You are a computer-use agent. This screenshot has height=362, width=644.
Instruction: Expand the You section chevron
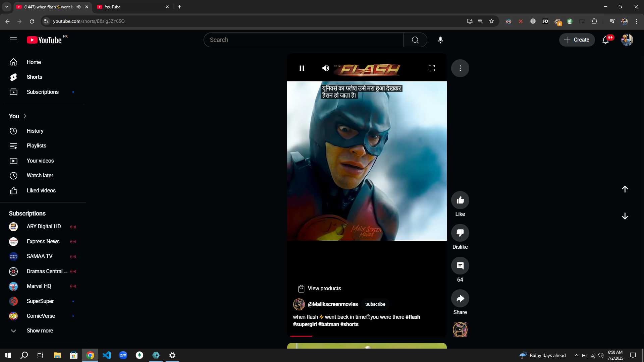click(25, 116)
